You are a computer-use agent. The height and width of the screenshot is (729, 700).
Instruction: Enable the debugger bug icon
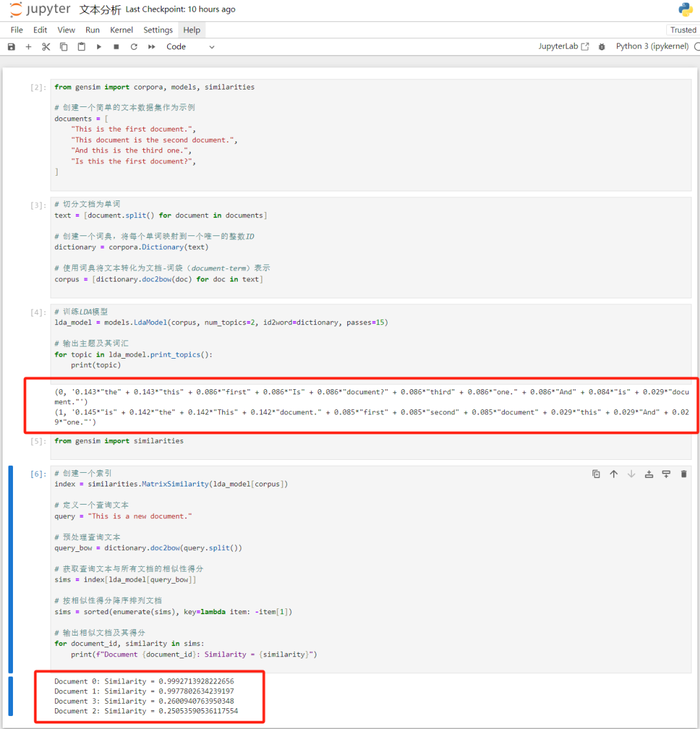(x=601, y=47)
